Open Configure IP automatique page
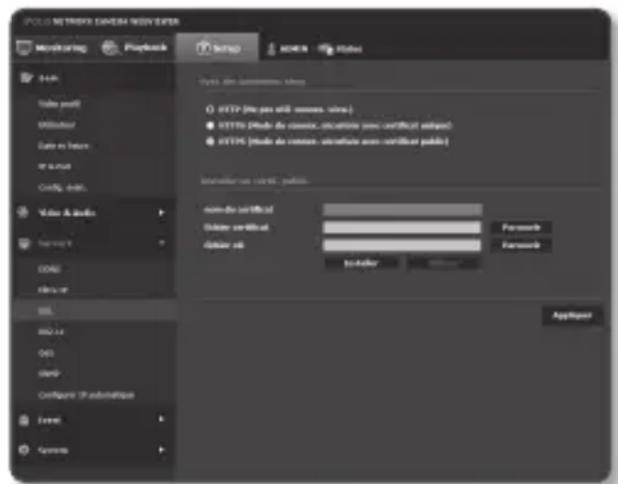Viewport: 618px width, 484px height. coord(86,395)
